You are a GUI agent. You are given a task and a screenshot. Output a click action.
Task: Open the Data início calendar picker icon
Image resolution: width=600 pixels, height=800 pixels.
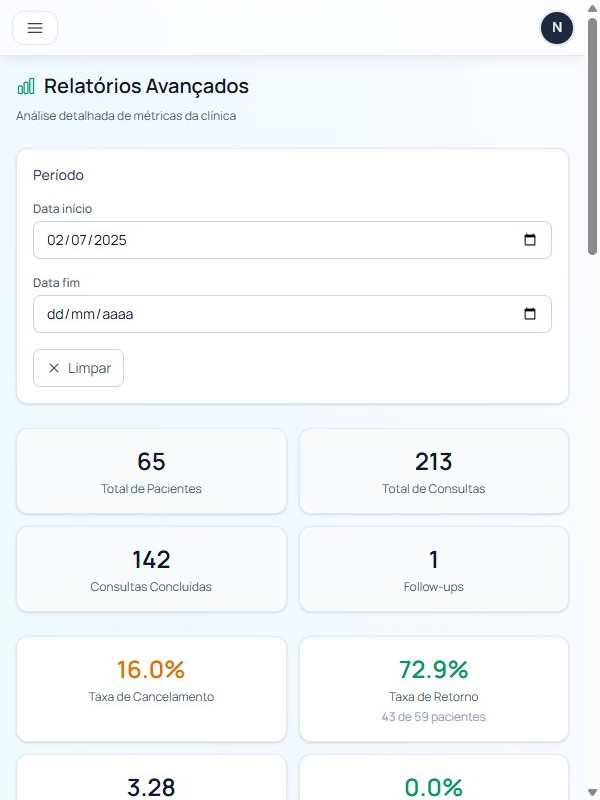tap(531, 240)
